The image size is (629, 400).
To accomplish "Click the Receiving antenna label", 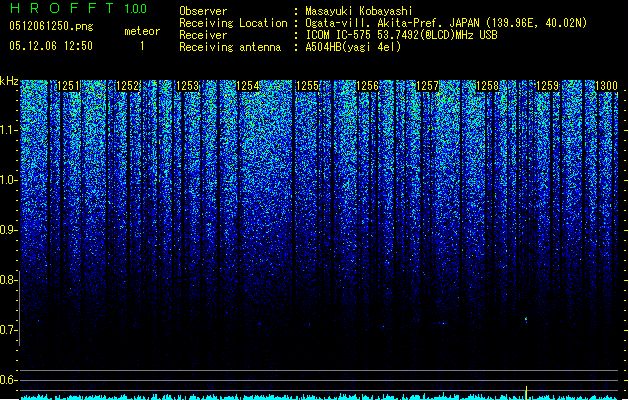I will point(230,47).
